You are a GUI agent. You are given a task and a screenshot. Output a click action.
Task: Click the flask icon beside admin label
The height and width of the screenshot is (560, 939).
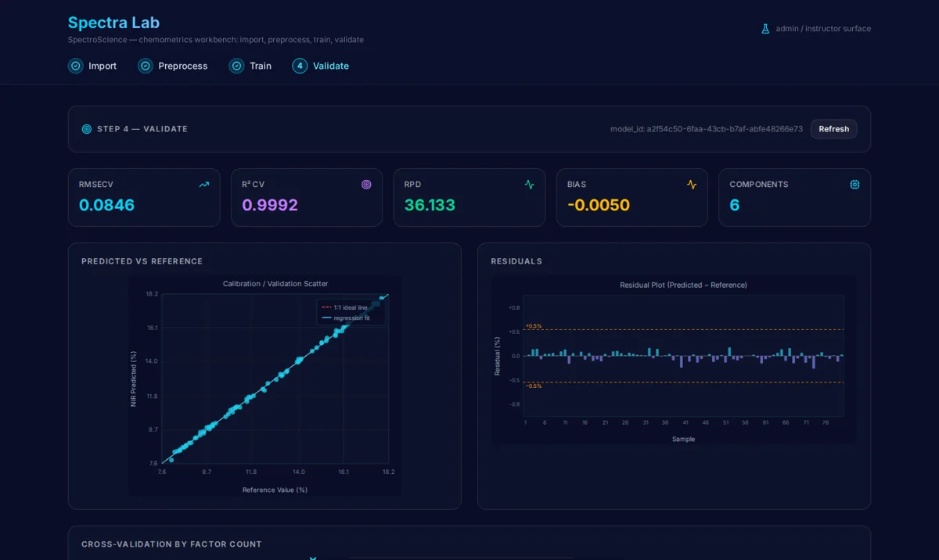coord(765,29)
